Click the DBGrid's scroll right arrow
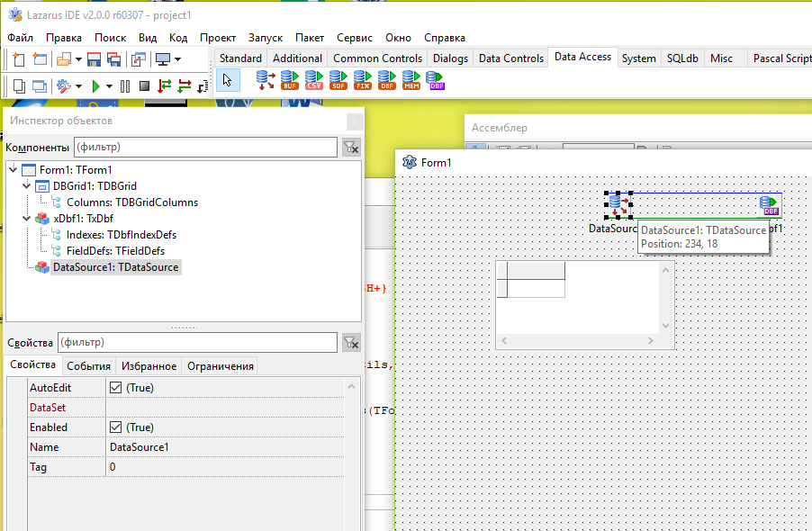812x531 pixels. (651, 340)
